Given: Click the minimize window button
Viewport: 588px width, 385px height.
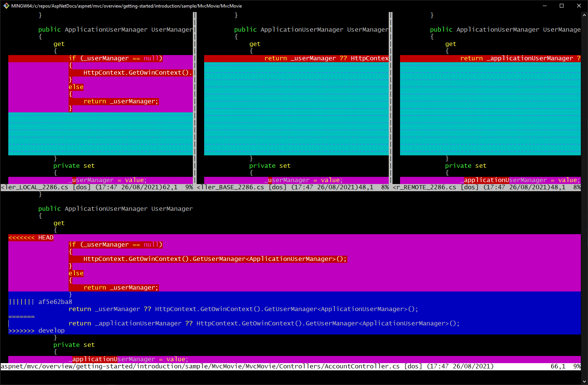Looking at the screenshot, I should 544,6.
